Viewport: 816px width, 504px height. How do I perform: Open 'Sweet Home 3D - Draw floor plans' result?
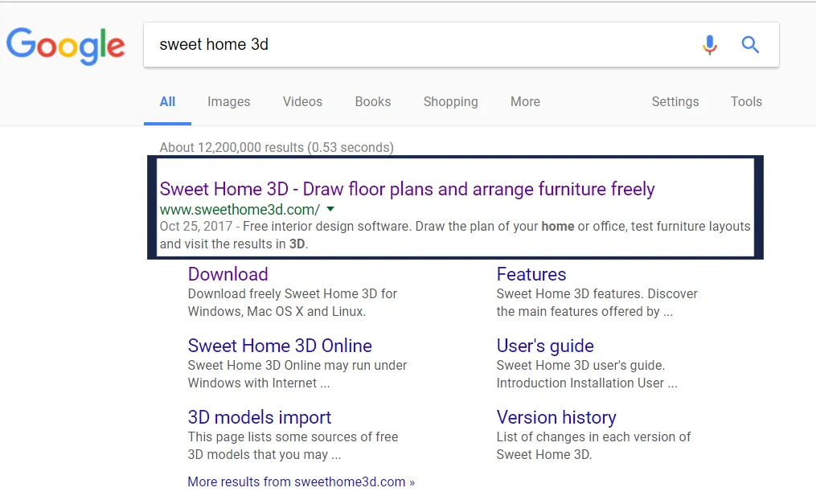[x=407, y=190]
